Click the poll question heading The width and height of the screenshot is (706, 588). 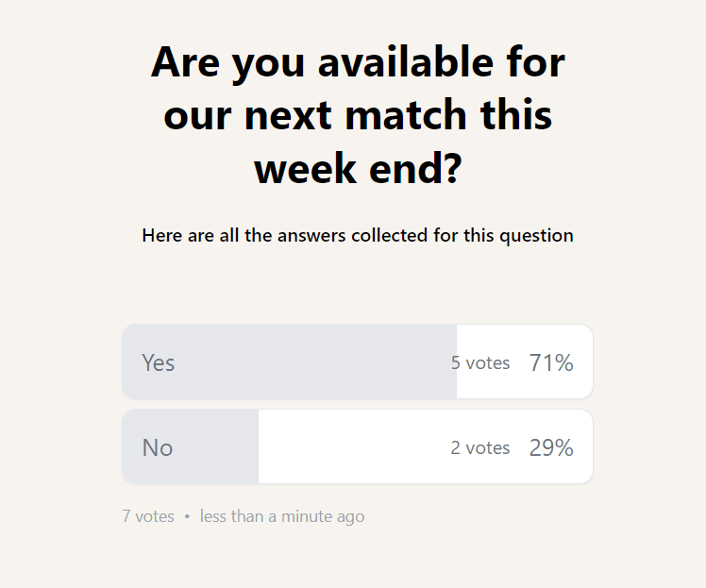pyautogui.click(x=358, y=115)
